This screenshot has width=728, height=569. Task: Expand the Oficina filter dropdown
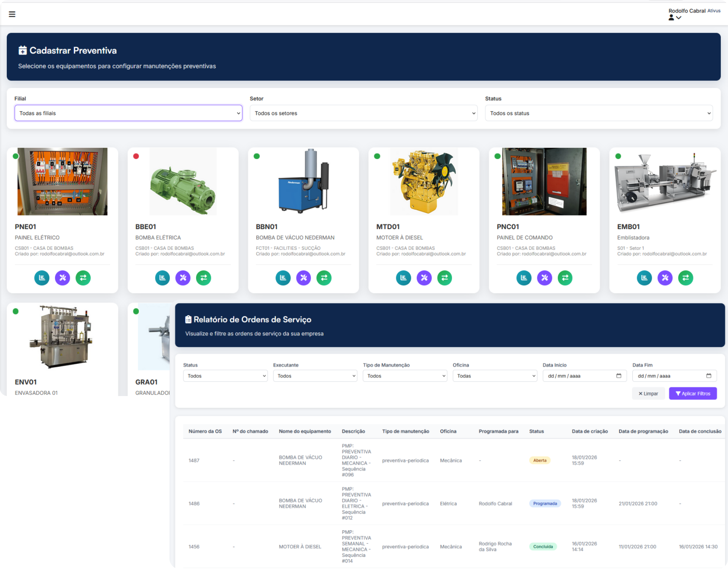495,376
